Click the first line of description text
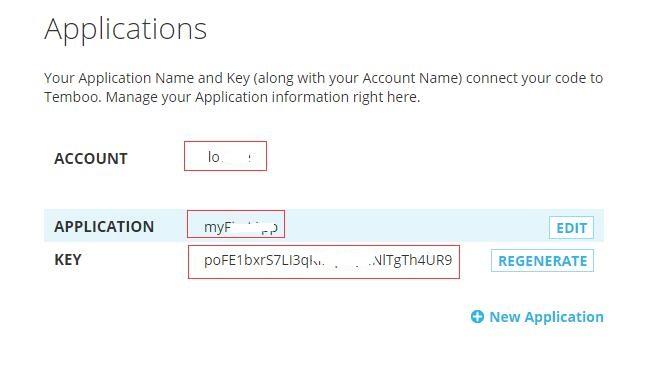669x365 pixels. pyautogui.click(x=323, y=78)
